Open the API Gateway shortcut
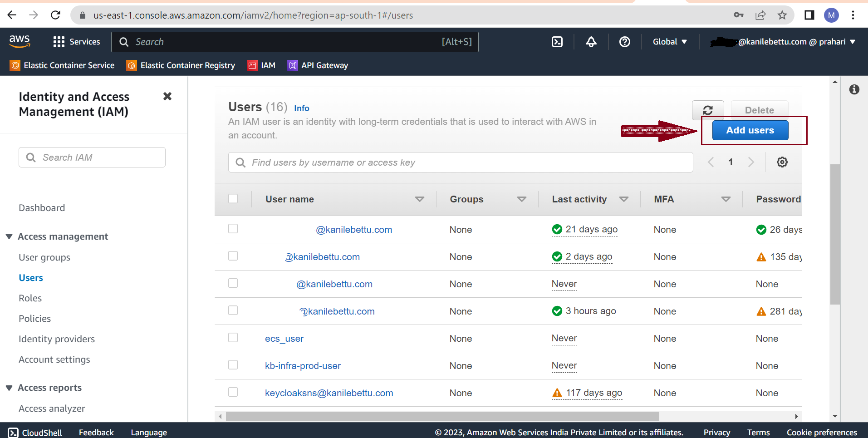868x438 pixels. [318, 65]
